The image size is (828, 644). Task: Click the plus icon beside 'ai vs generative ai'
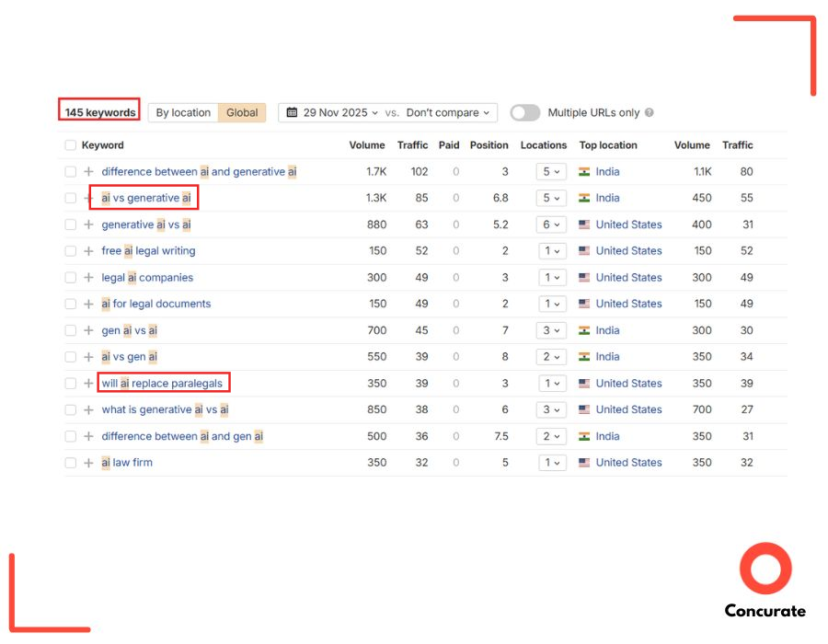pos(87,198)
